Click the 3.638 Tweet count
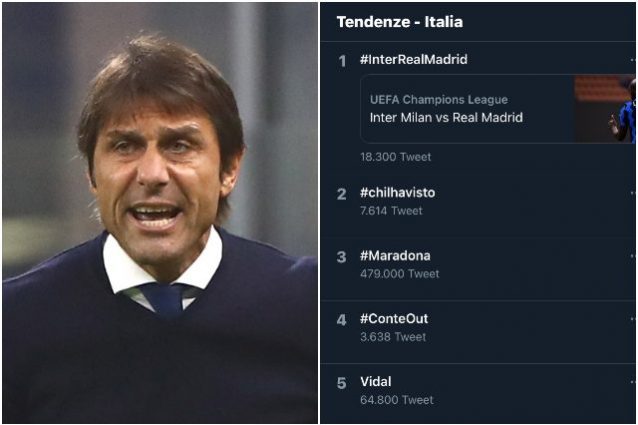638x425 pixels. 392,337
